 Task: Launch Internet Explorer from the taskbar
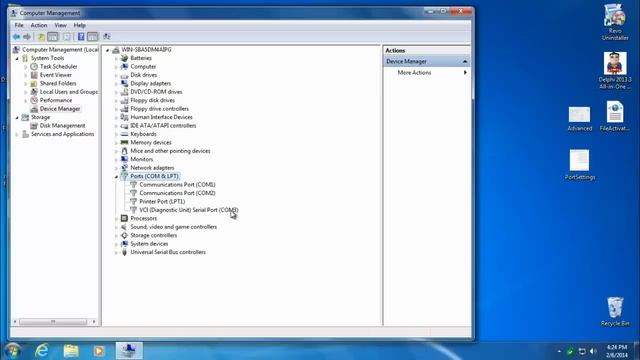point(42,351)
